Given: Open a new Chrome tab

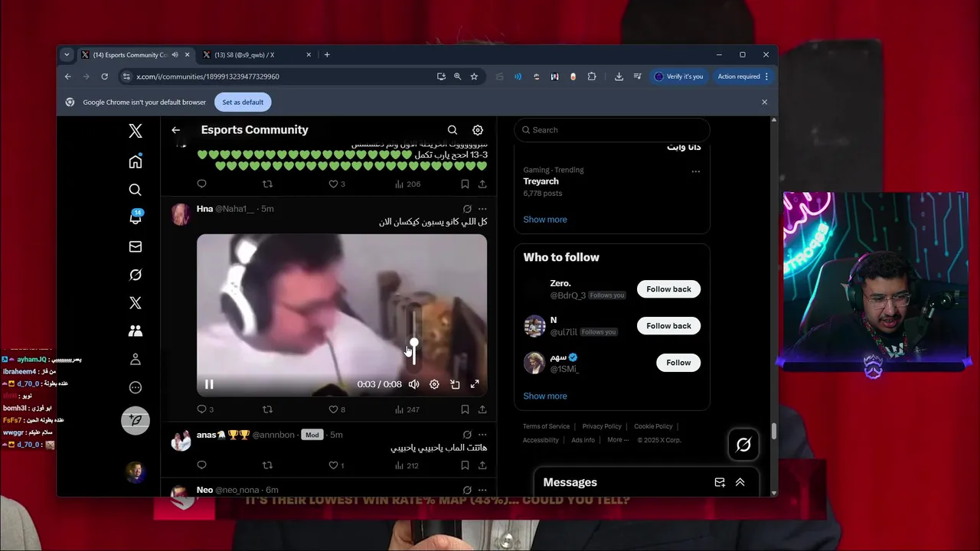Looking at the screenshot, I should (x=327, y=54).
